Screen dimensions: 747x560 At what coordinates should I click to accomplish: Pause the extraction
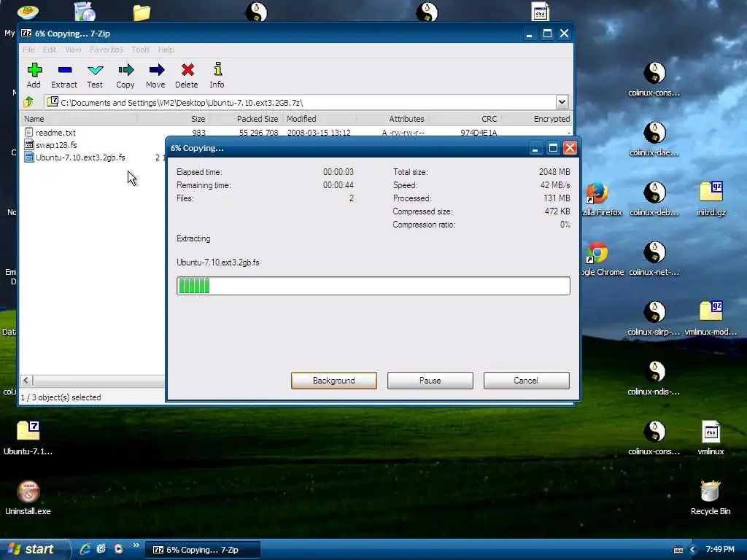pyautogui.click(x=430, y=381)
